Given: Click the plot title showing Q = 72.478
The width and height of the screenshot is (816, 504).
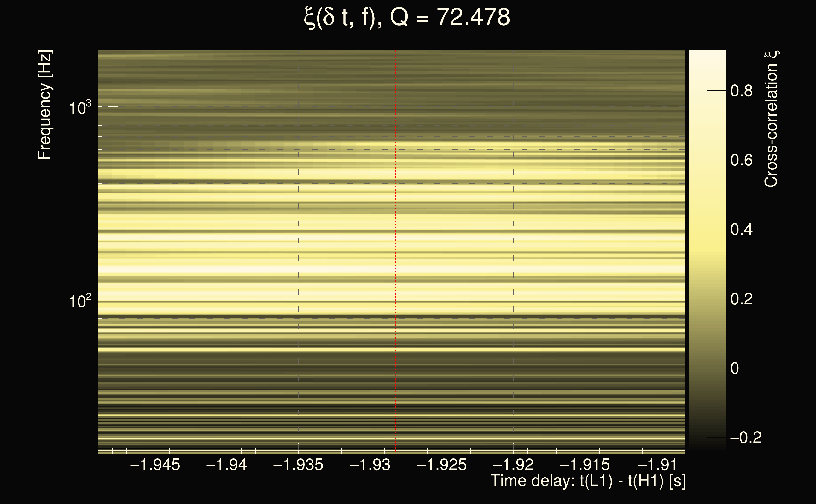Looking at the screenshot, I should coord(407,17).
